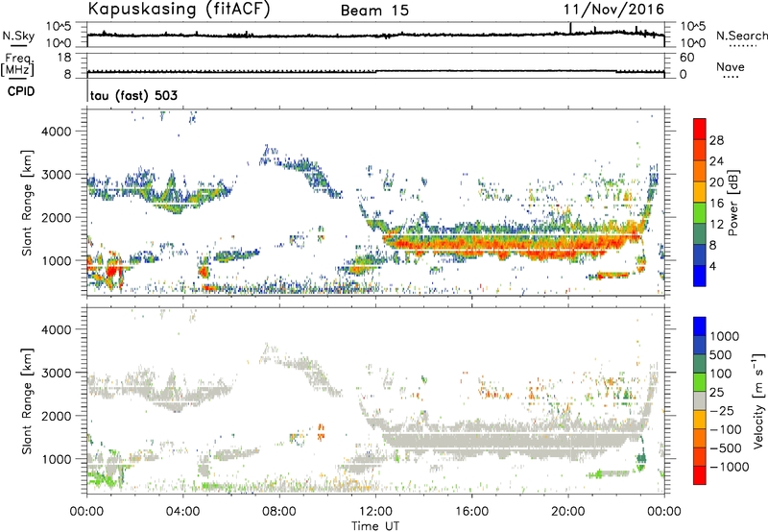This screenshot has height=532, width=768.
Task: Click the 'Kapuskasing (fitACF)' title text
Action: pos(179,10)
